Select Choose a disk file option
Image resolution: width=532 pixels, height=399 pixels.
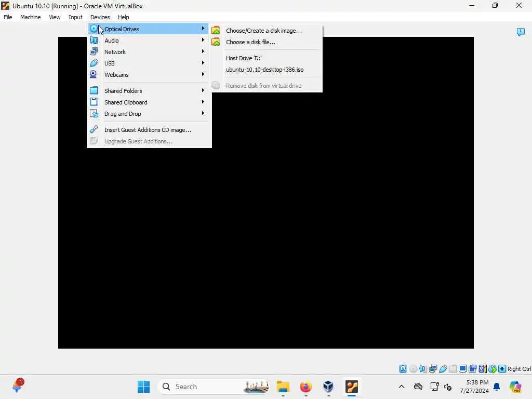click(266, 42)
